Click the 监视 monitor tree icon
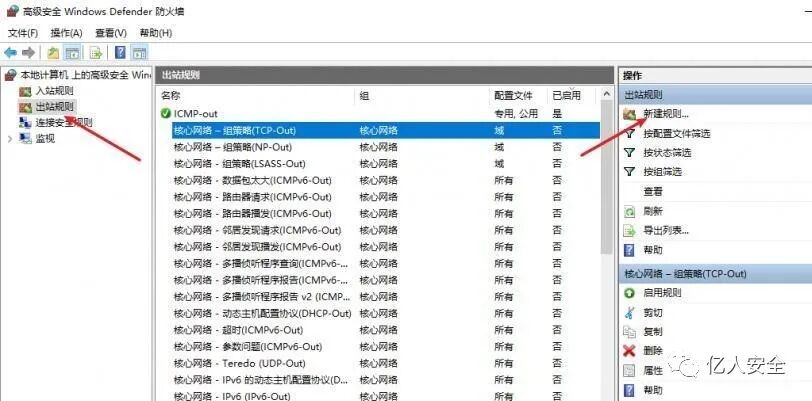The width and height of the screenshot is (812, 401). tap(25, 138)
